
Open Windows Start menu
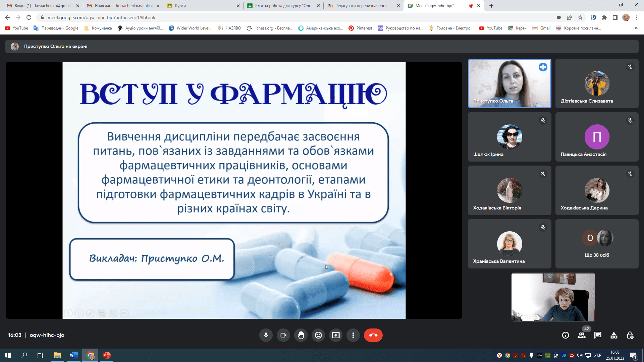click(x=8, y=355)
